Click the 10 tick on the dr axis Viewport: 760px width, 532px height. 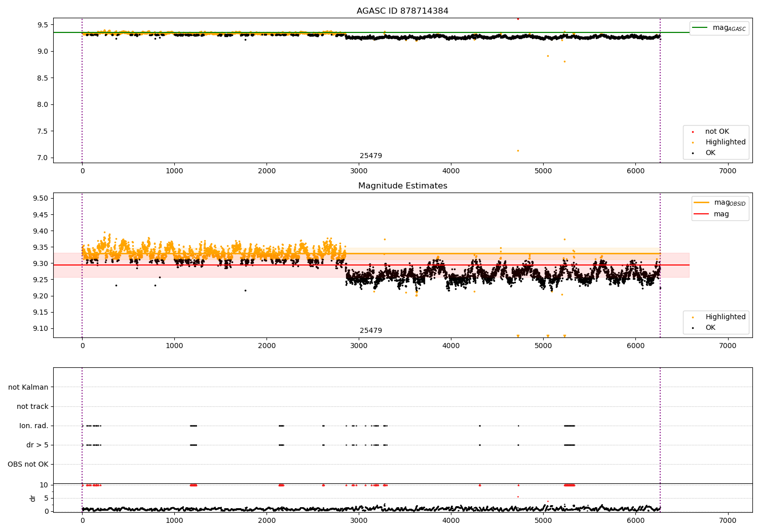click(x=44, y=485)
